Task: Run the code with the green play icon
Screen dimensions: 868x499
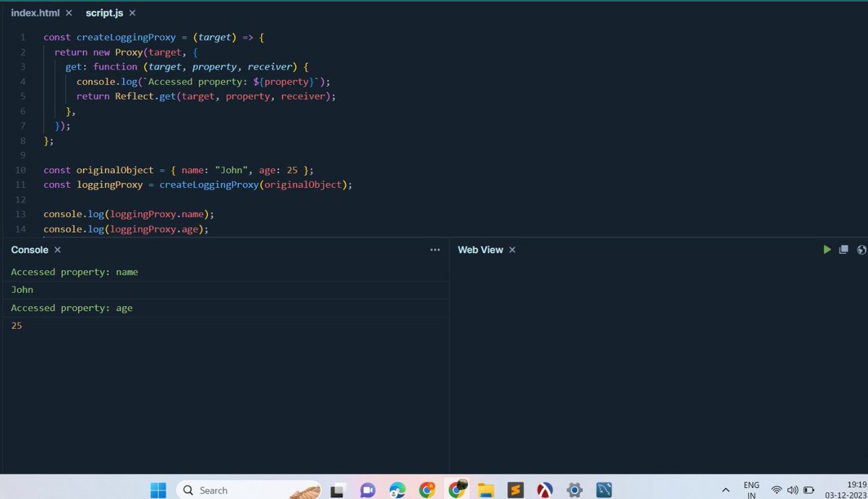Action: (827, 249)
